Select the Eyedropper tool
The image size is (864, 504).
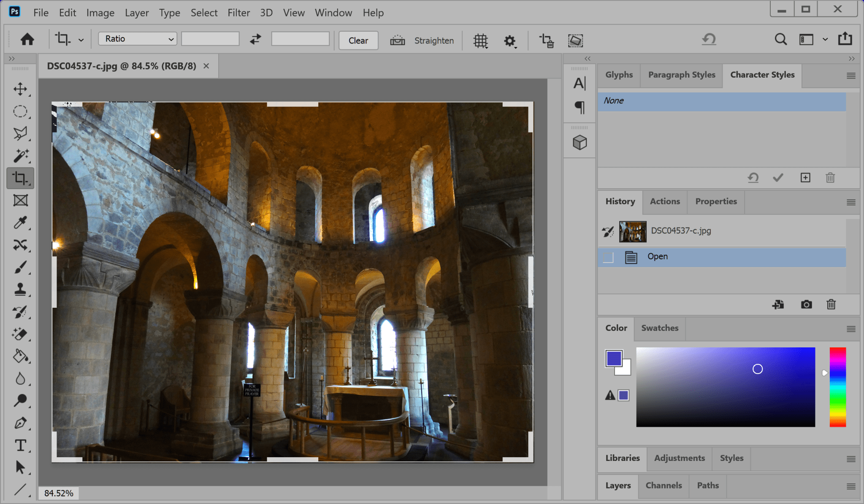point(20,222)
